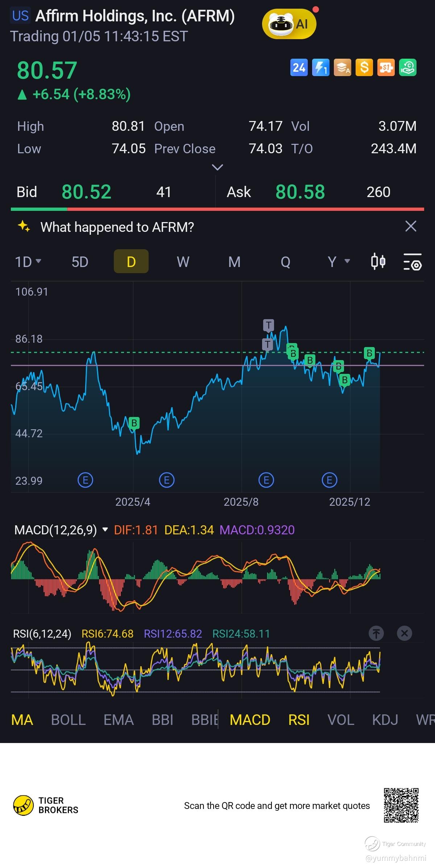The image size is (435, 868).
Task: Open the 1D timeframe dropdown
Action: pos(28,262)
